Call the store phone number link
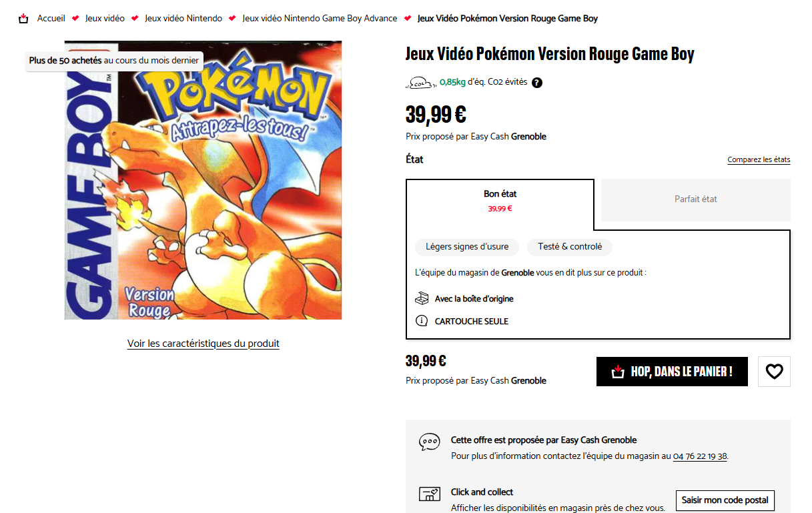 coord(700,456)
